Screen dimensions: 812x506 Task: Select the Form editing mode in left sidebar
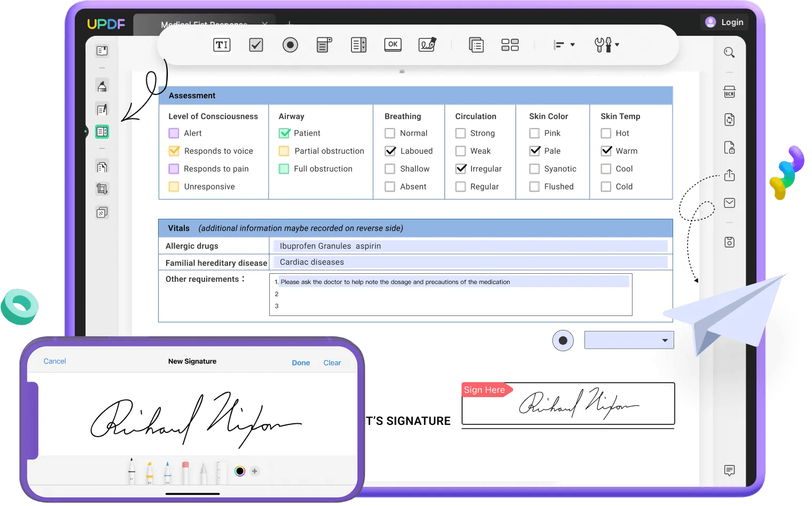click(x=101, y=132)
